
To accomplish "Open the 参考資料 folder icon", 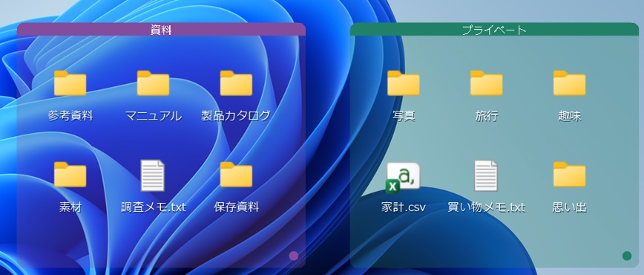I will coord(70,83).
